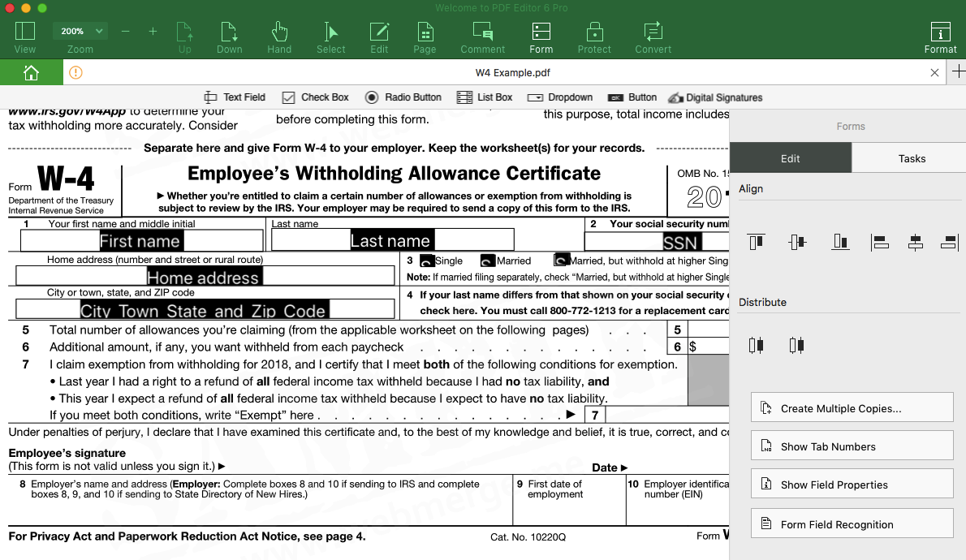This screenshot has width=966, height=560.
Task: Select the W4 Example.pdf document tab
Action: [x=512, y=73]
